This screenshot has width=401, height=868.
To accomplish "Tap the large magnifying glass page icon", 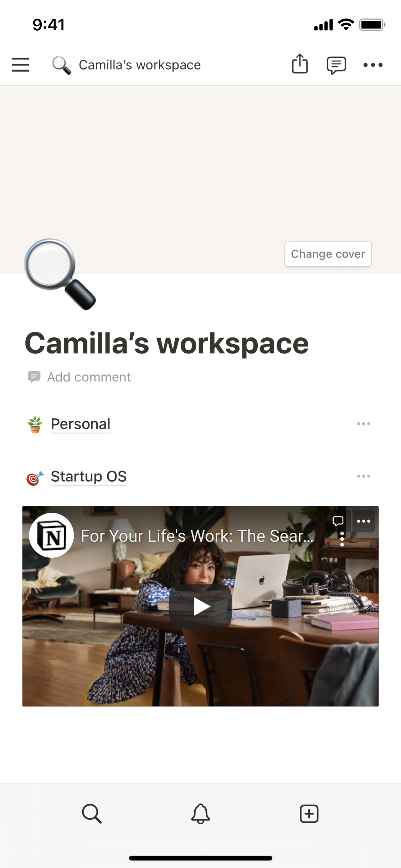I will point(60,274).
